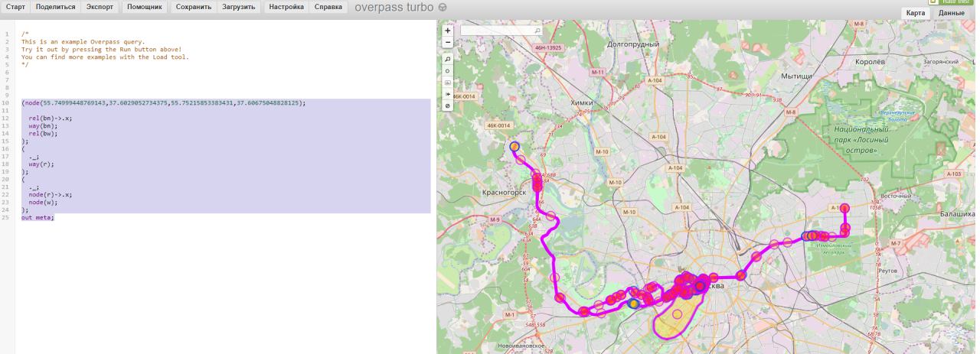Run the query with Старт button
Viewport: 980px width, 354px height.
16,6
